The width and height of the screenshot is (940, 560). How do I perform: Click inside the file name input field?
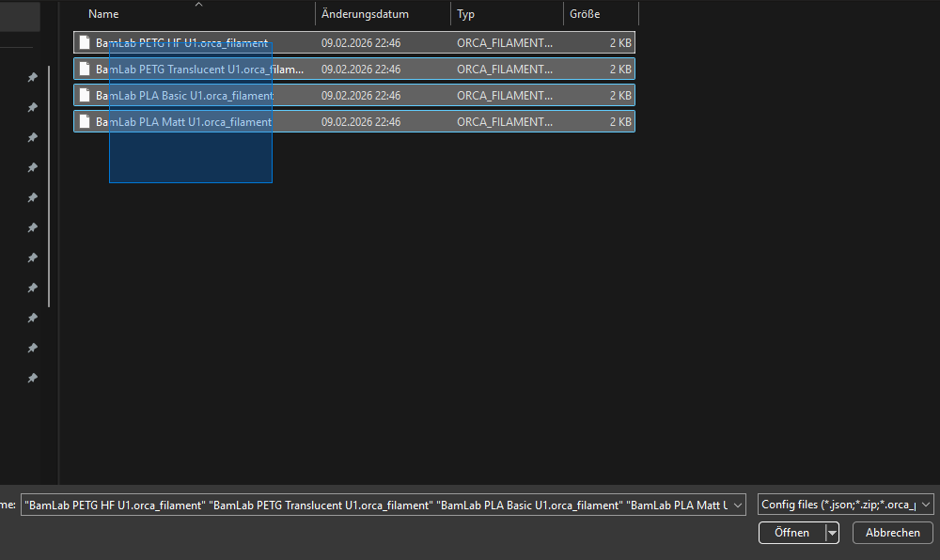click(x=376, y=506)
